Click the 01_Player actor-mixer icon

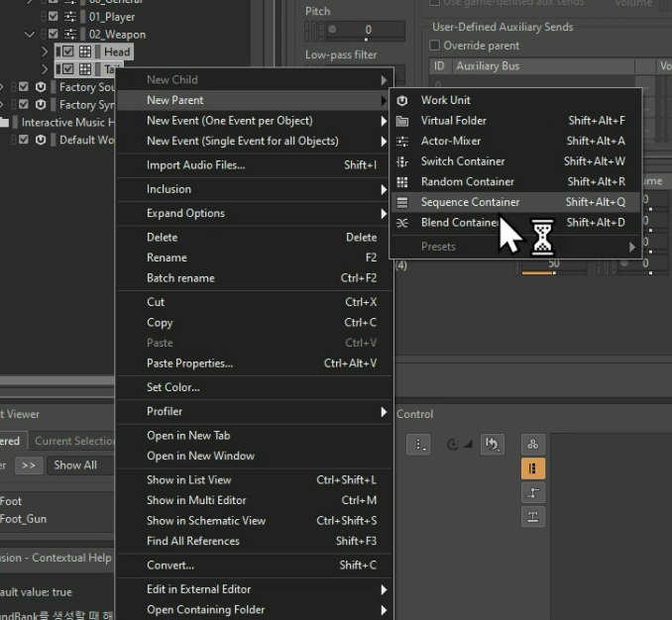[x=70, y=17]
